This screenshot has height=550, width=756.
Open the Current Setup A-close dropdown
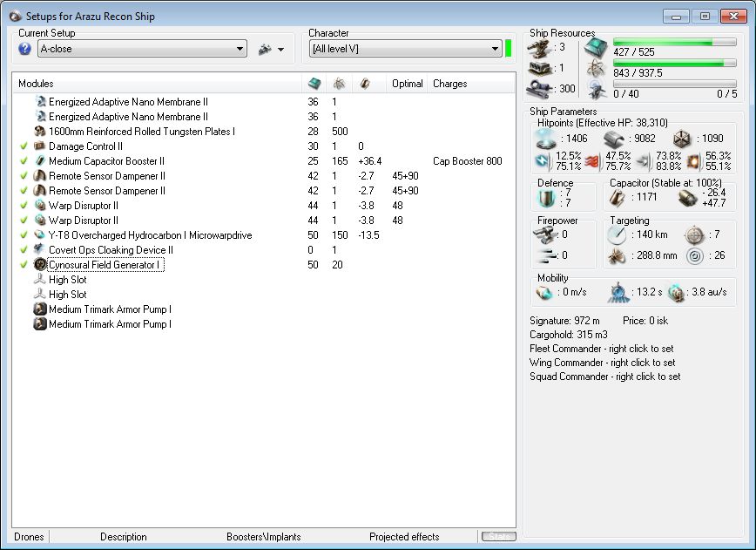tap(142, 49)
